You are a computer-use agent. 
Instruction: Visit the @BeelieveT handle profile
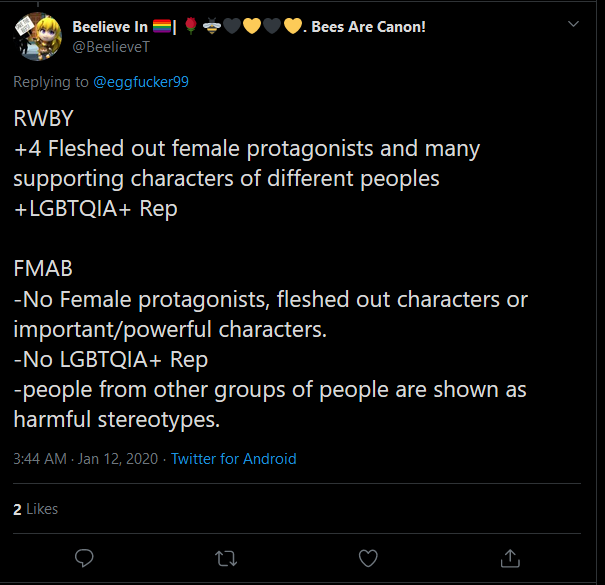pyautogui.click(x=111, y=47)
